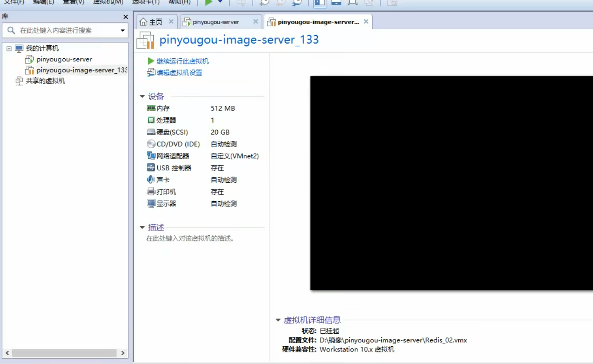Open the 帮助(H) menu
Screen dimensions: 593x364
pyautogui.click(x=179, y=2)
